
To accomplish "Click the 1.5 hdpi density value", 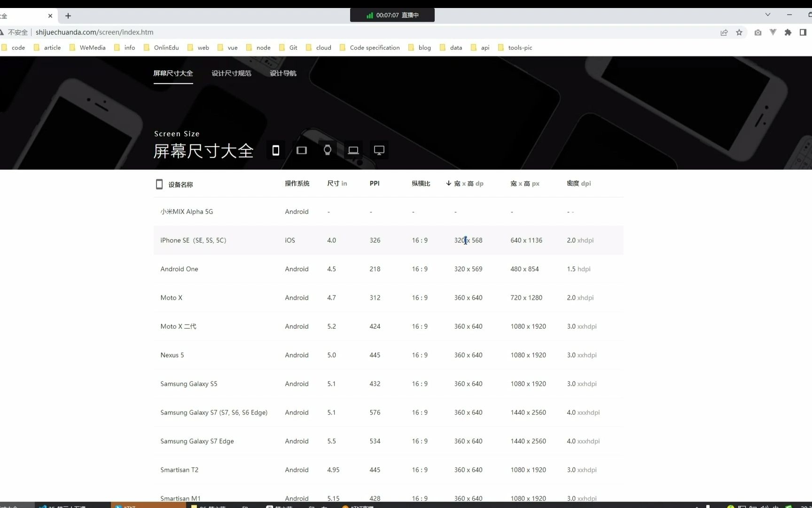I will (578, 269).
